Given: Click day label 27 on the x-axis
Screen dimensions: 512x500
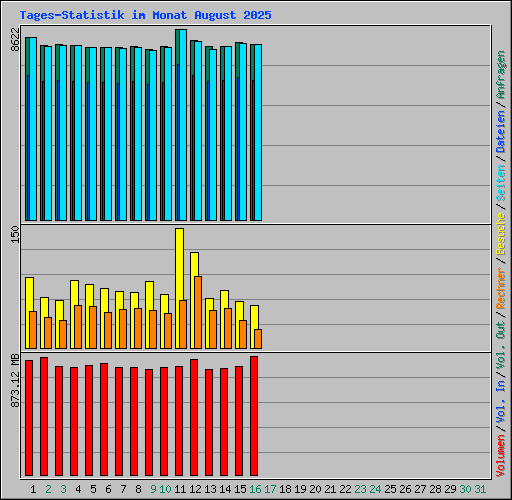Looking at the screenshot, I should click(420, 489).
